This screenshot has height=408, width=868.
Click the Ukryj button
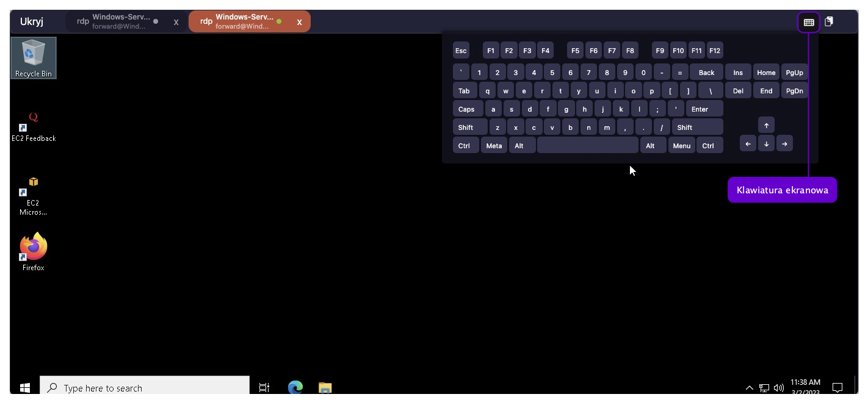pos(32,22)
